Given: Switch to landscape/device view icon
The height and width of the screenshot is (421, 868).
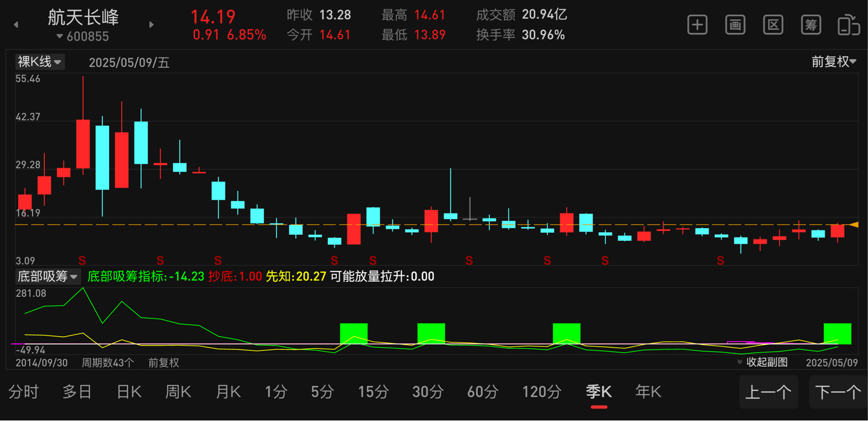Looking at the screenshot, I should 849,25.
